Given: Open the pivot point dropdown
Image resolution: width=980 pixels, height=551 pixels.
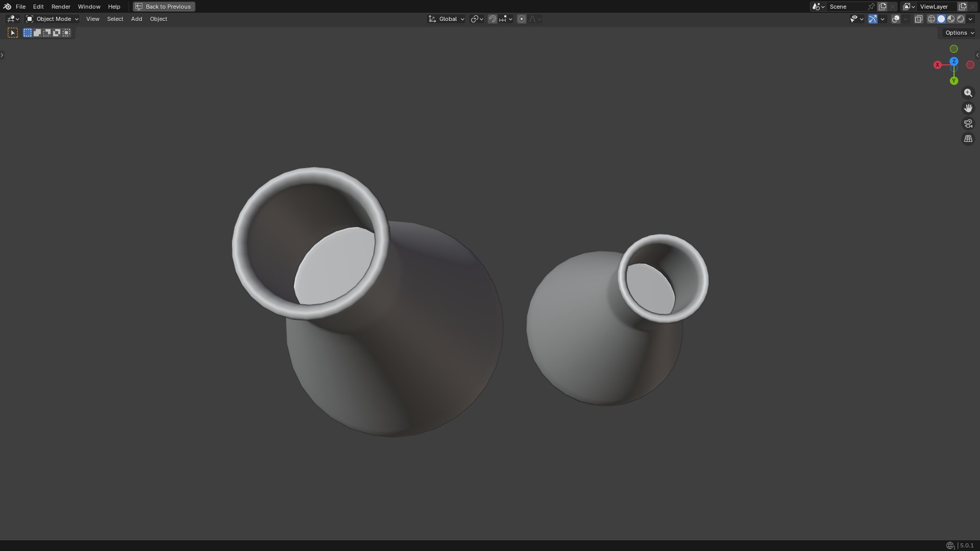Looking at the screenshot, I should 477,19.
